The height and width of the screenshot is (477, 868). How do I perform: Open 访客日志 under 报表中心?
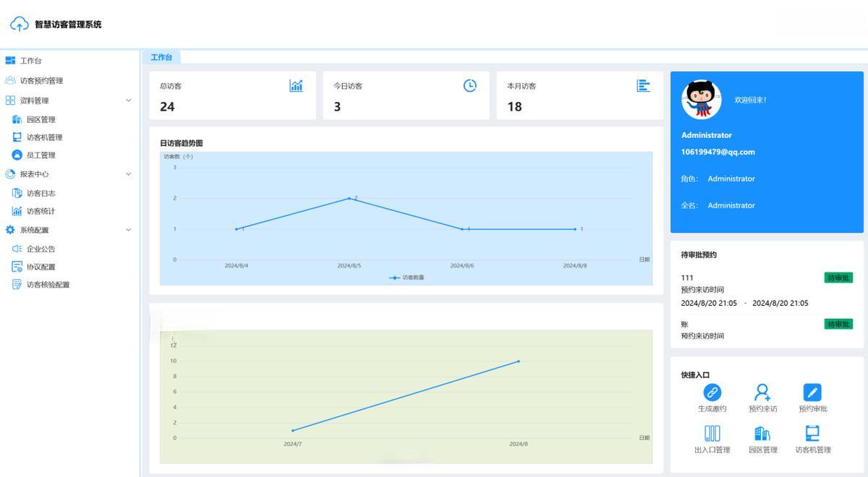pos(41,193)
